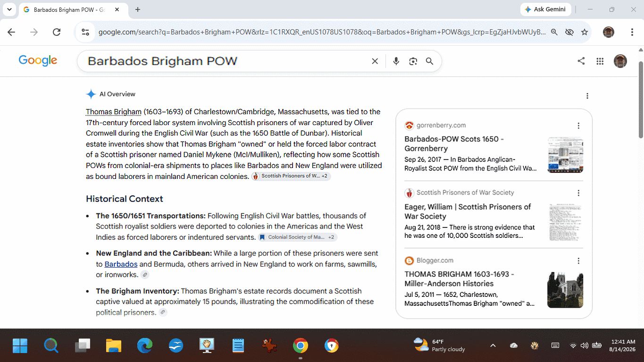Open volume control in system tray
Viewport: 644px width, 362px height.
[x=585, y=345]
